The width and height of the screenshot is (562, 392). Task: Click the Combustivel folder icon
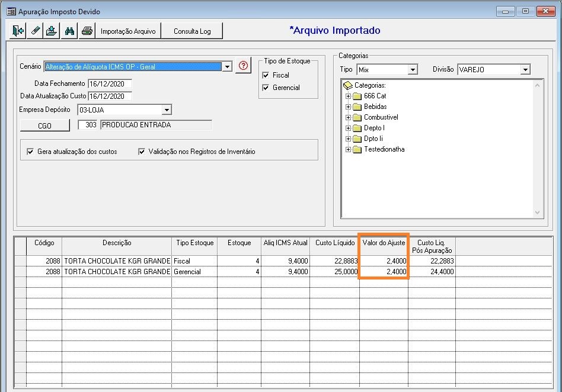coord(357,117)
